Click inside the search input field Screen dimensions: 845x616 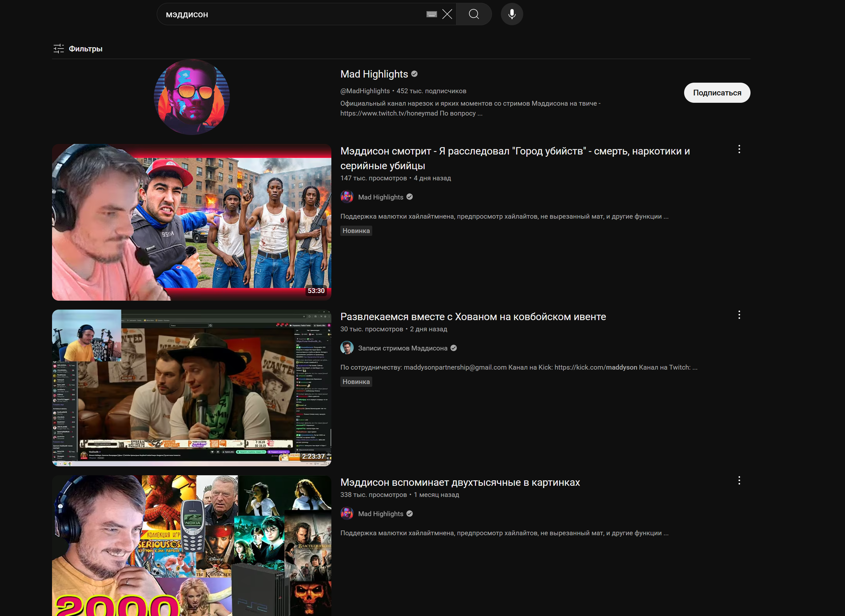[291, 14]
